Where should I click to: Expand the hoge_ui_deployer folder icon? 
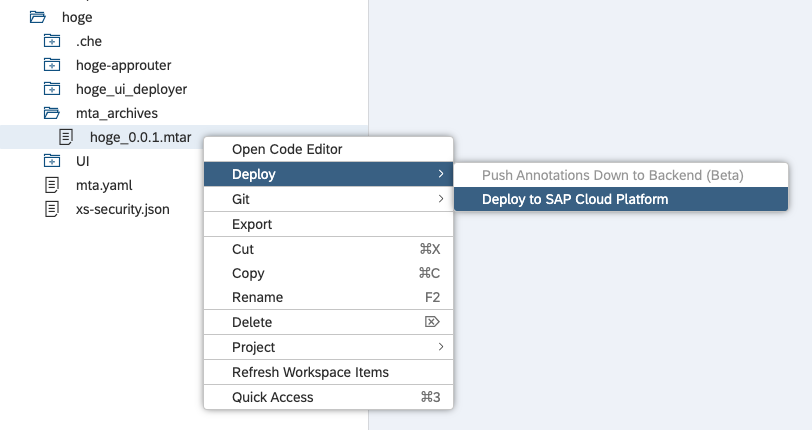(52, 89)
